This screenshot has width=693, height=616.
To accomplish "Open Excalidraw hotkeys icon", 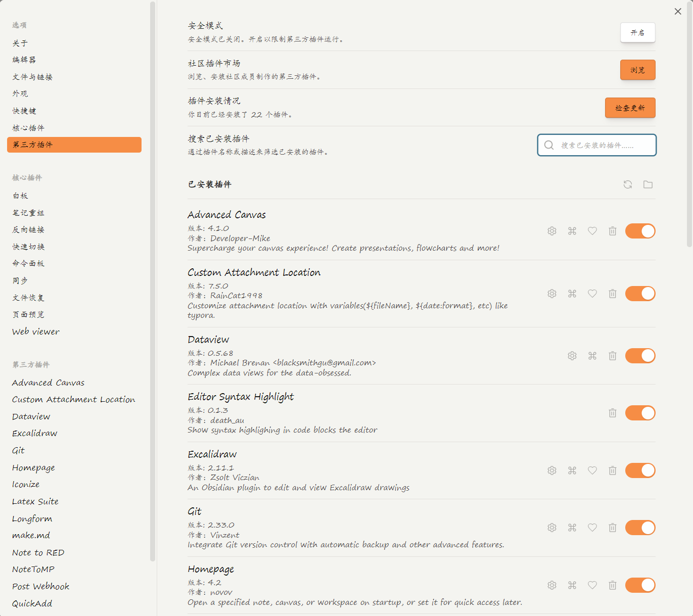I will 572,470.
